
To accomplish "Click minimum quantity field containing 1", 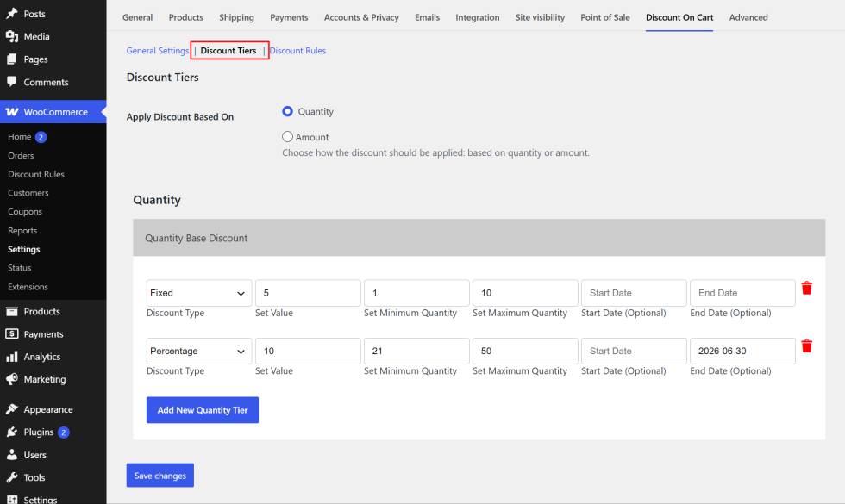I will pos(416,293).
